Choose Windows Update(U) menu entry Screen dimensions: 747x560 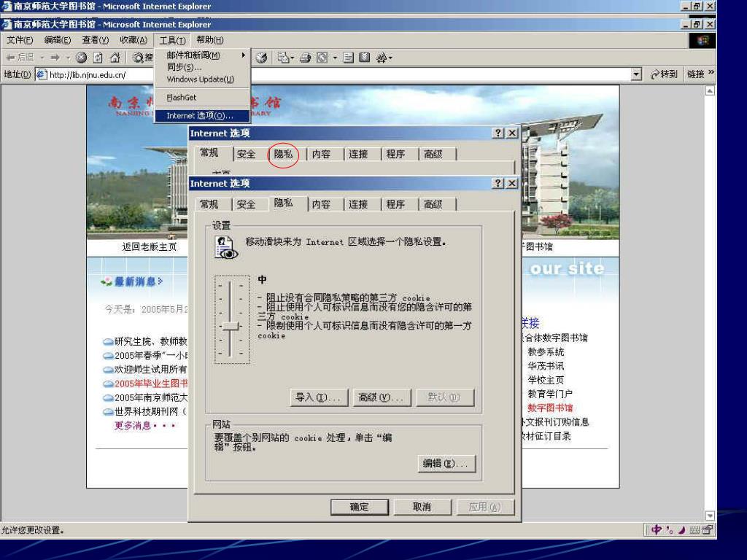[x=202, y=79]
